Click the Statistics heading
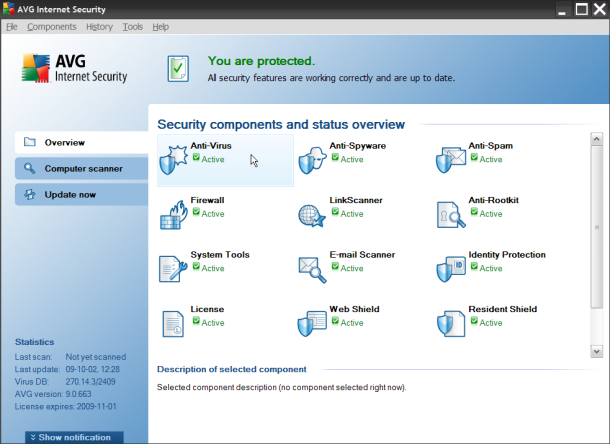The width and height of the screenshot is (610, 444). [35, 342]
